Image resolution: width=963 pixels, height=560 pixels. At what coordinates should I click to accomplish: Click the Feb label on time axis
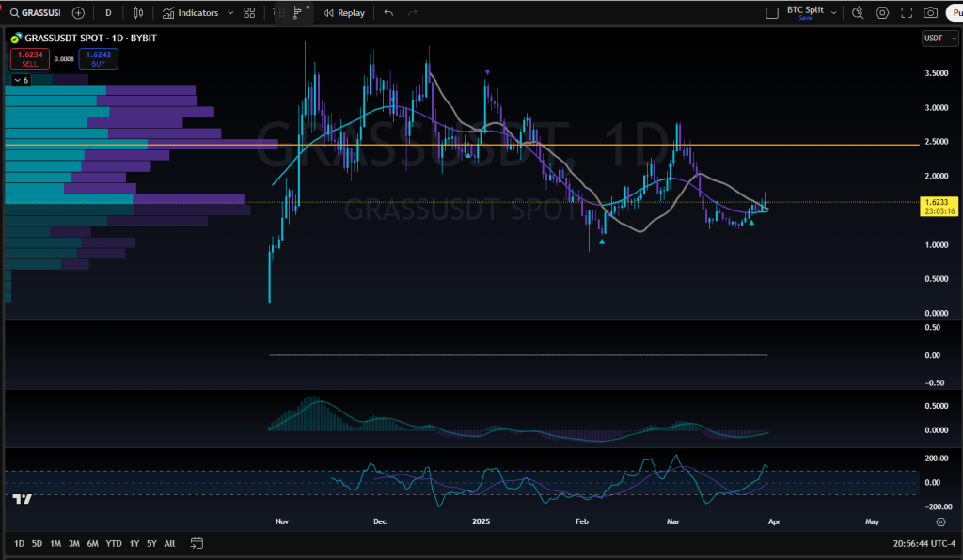pos(581,521)
